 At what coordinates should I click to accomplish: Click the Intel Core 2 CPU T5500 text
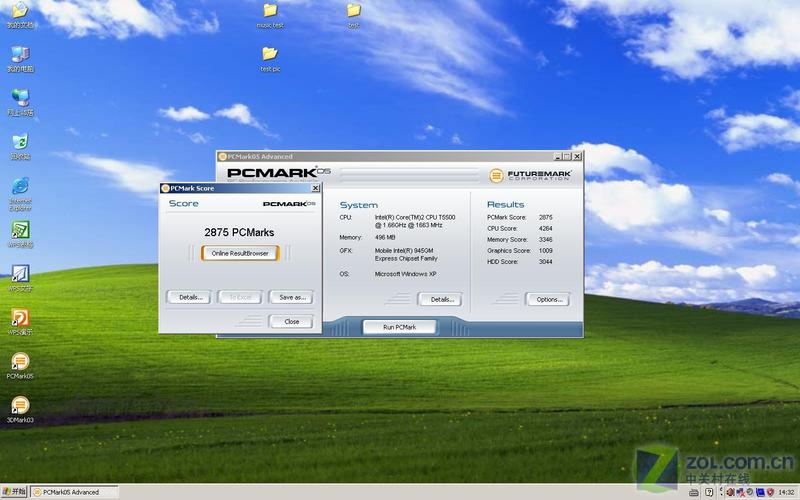[415, 221]
